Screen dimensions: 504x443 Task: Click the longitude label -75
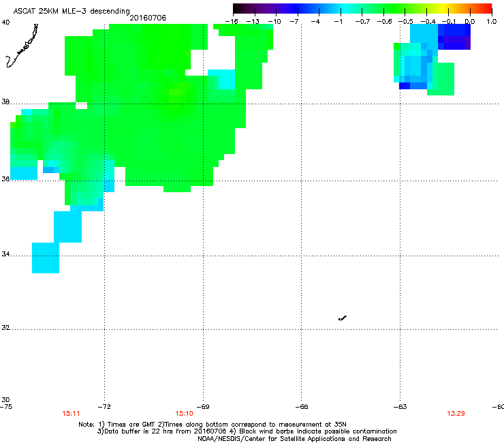coord(6,407)
